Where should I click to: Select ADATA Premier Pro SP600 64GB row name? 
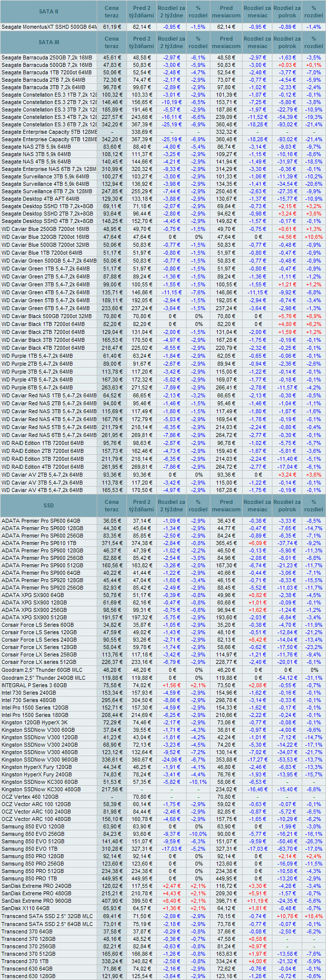[41, 521]
